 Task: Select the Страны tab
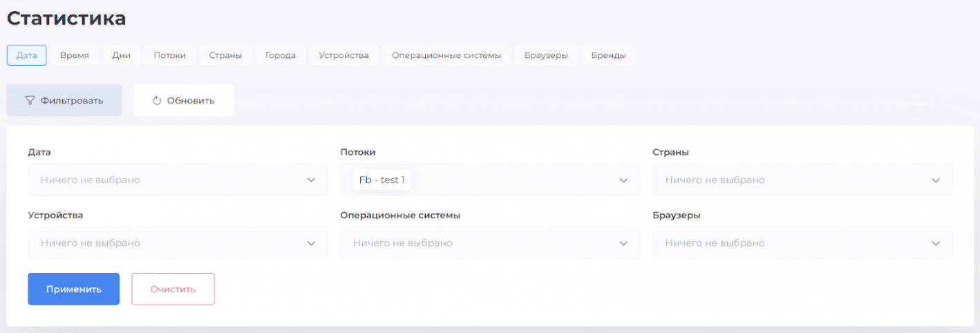(225, 55)
